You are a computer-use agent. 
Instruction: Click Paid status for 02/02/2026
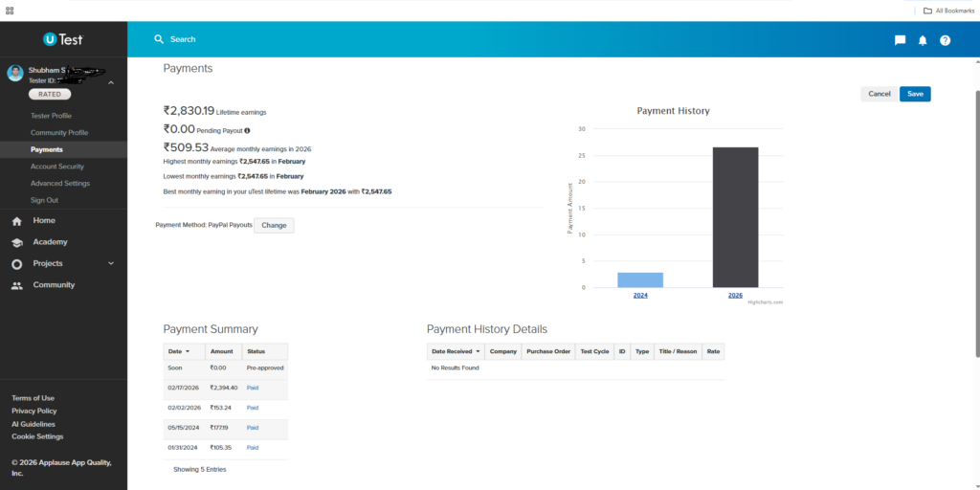(253, 408)
